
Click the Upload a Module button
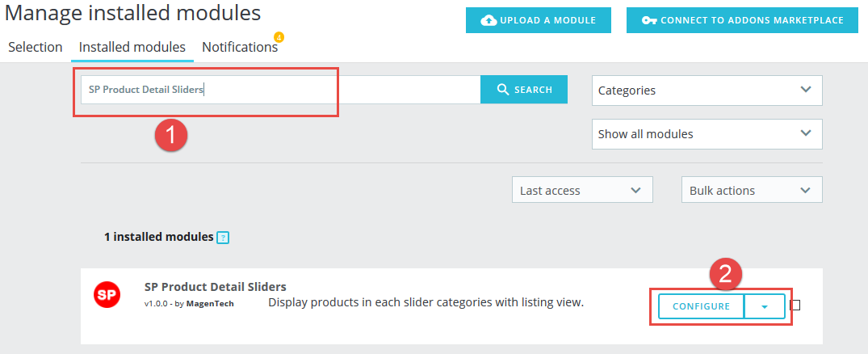[x=539, y=20]
